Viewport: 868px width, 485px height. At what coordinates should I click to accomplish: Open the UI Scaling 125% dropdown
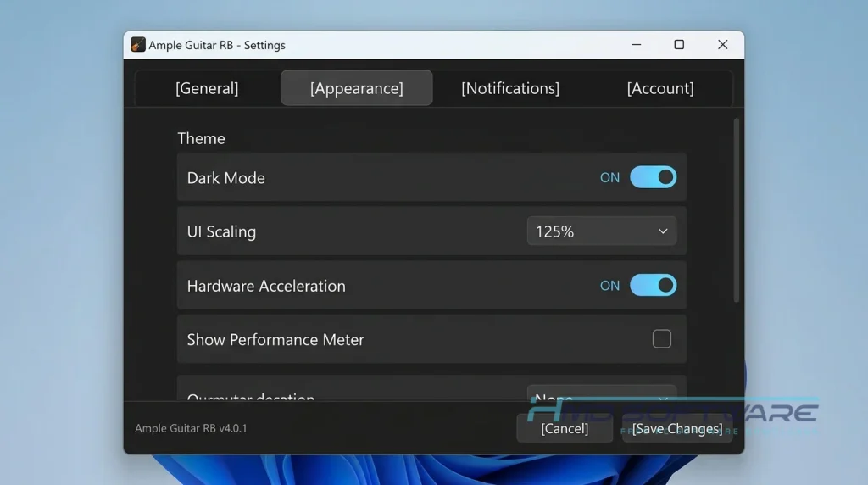click(602, 231)
